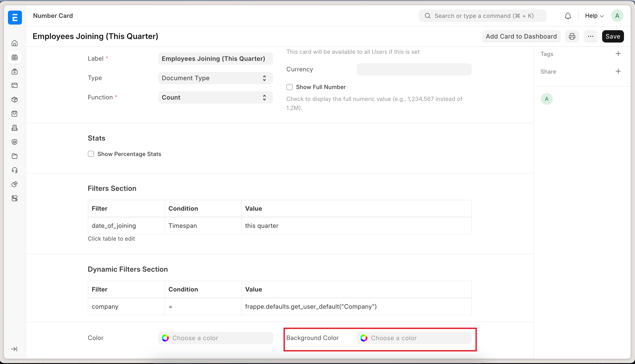Click the Currency input field
This screenshot has height=364, width=635.
414,69
